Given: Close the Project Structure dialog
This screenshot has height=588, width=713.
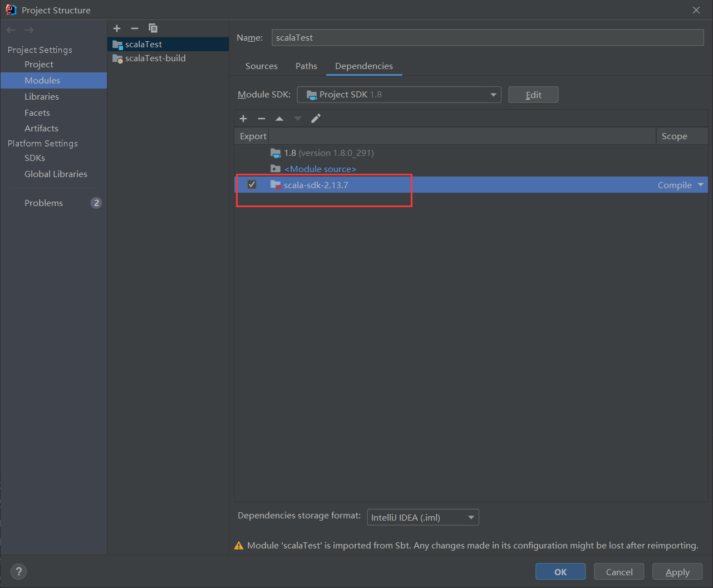Looking at the screenshot, I should (x=696, y=10).
